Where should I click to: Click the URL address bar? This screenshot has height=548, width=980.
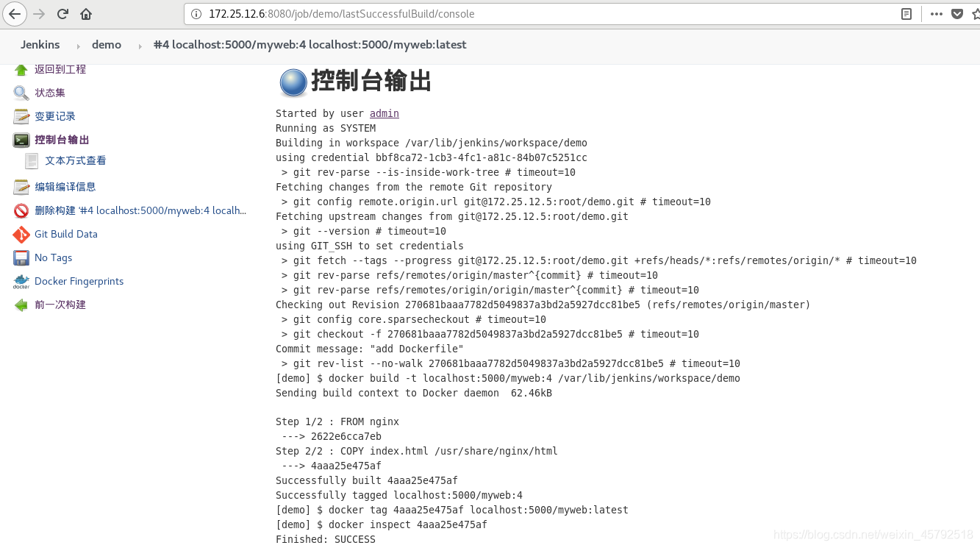click(540, 13)
